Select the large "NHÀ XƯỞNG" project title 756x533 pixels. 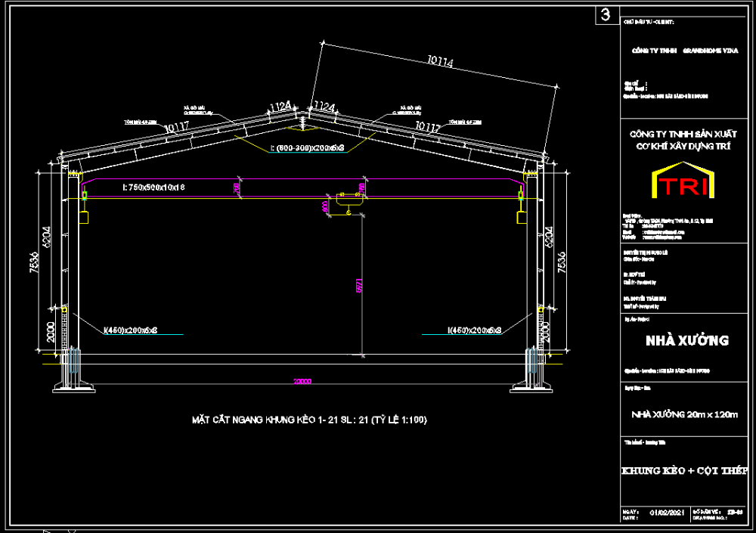pyautogui.click(x=687, y=340)
